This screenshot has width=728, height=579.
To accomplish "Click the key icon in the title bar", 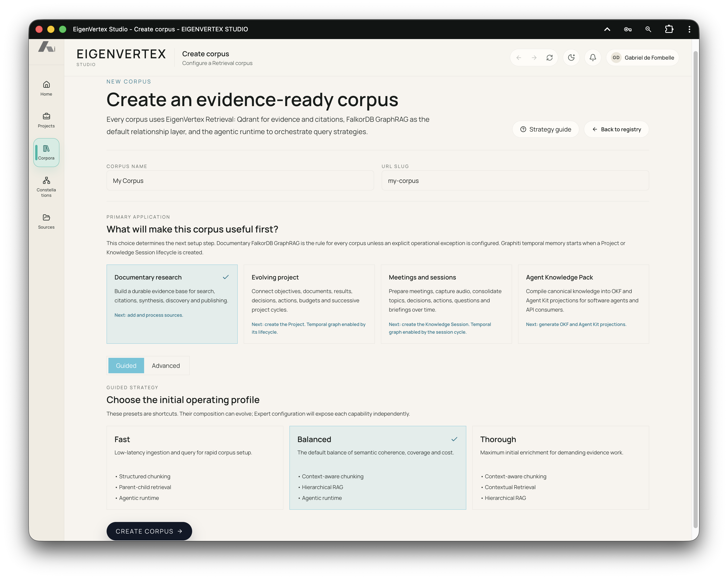I will click(x=628, y=29).
